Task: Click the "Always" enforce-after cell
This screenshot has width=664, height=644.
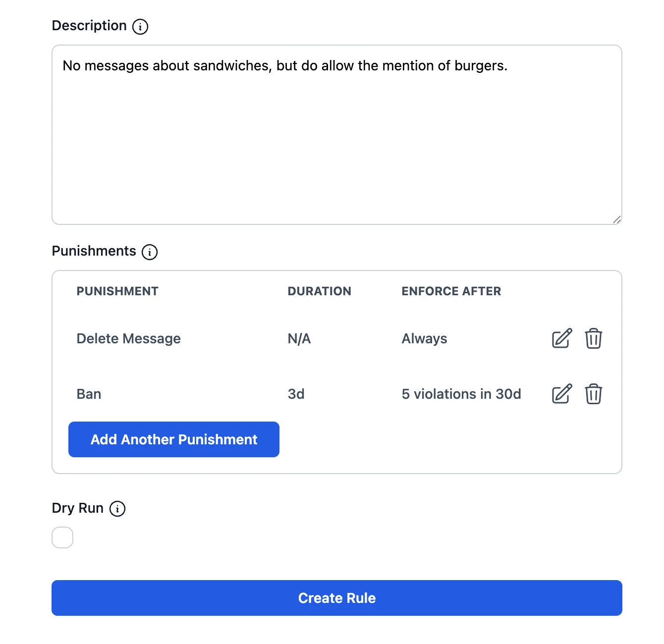Action: (424, 339)
